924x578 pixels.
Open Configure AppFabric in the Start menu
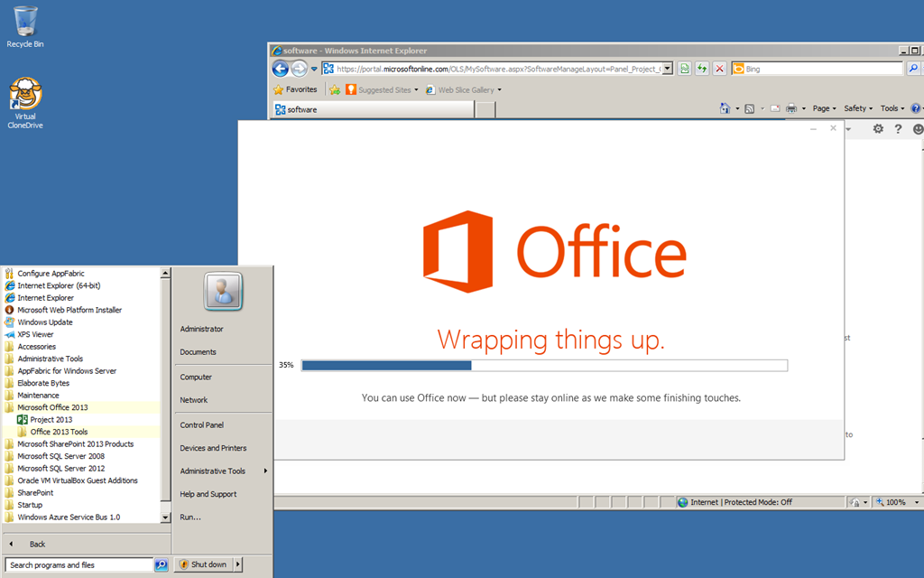44,273
